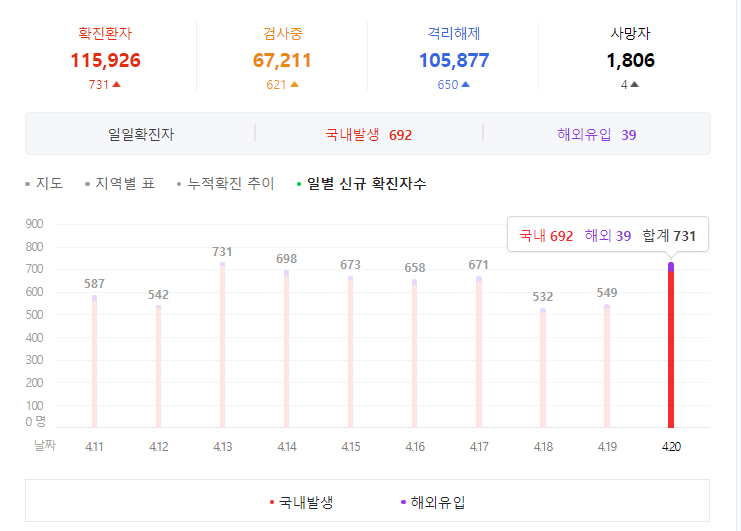This screenshot has width=741, height=531.
Task: Click orange up-arrow next to 621
Action: (x=294, y=85)
